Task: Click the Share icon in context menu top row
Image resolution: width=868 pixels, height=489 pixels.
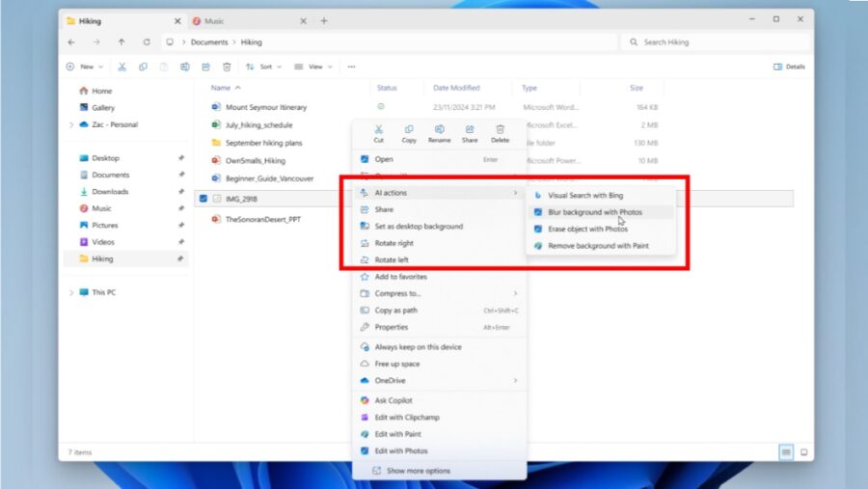Action: 470,129
